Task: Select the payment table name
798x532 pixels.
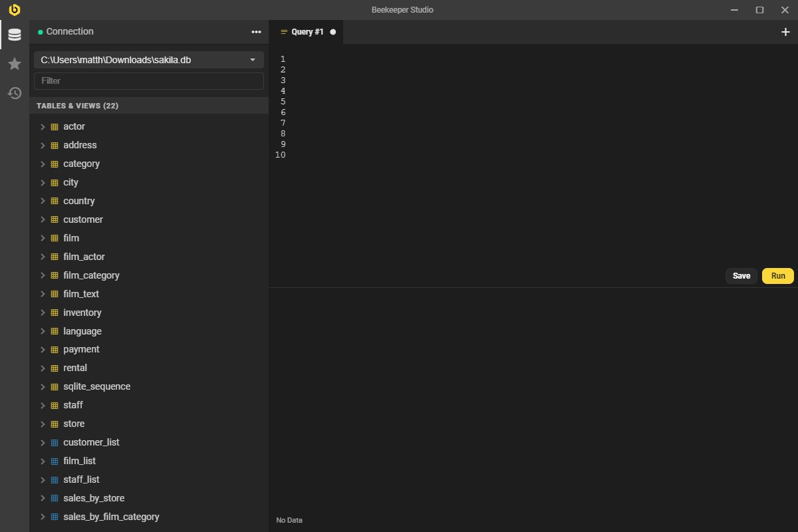Action: pyautogui.click(x=81, y=350)
